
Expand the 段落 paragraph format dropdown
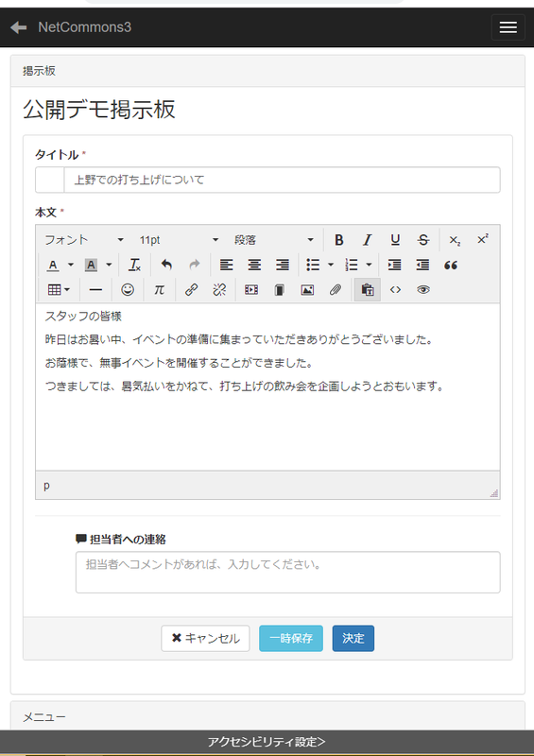pyautogui.click(x=273, y=240)
